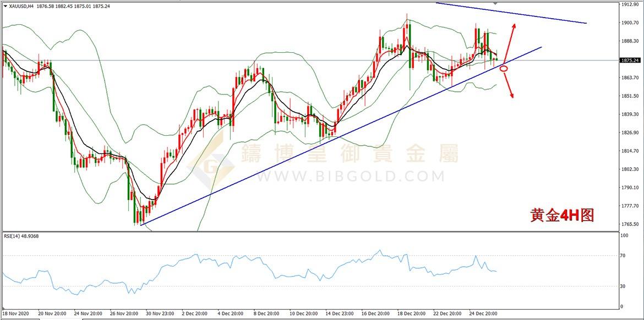Click the 70 level on RSI scale

624,256
